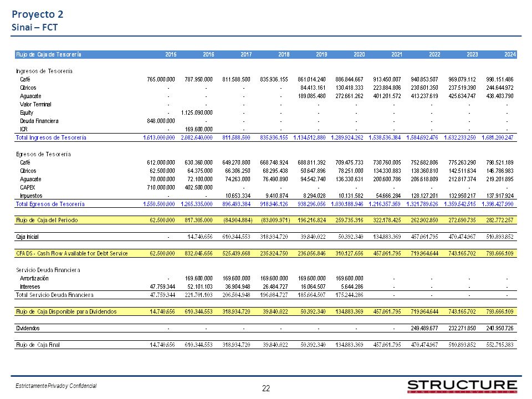The height and width of the screenshot is (399, 532).
Task: Select the 'Total Egresos de Tesorería' label
Action: [x=50, y=204]
